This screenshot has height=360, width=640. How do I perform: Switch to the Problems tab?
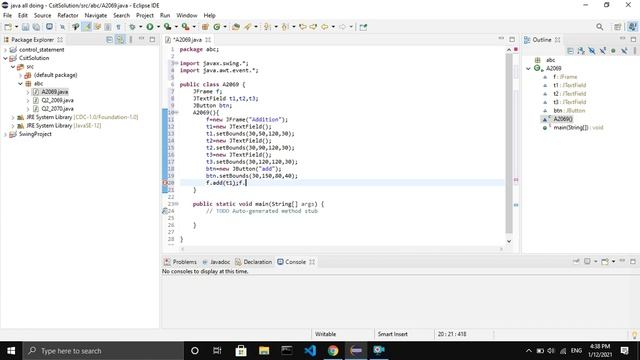(180, 262)
